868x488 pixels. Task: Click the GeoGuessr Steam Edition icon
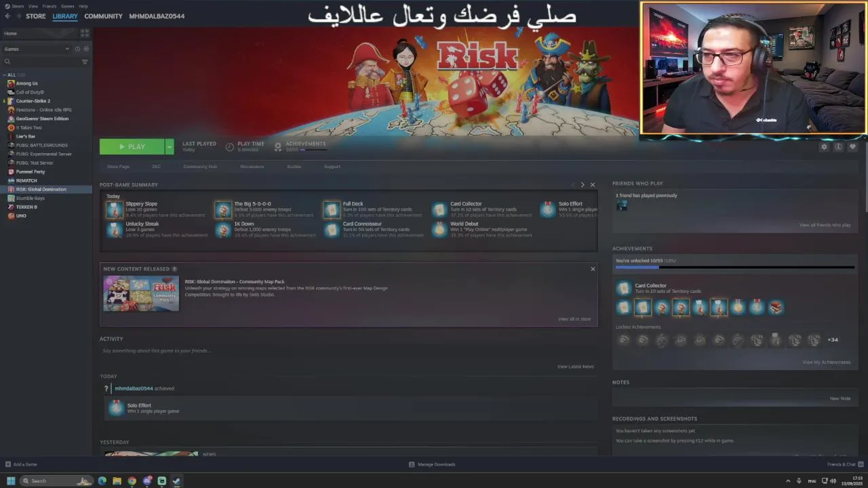pyautogui.click(x=11, y=119)
